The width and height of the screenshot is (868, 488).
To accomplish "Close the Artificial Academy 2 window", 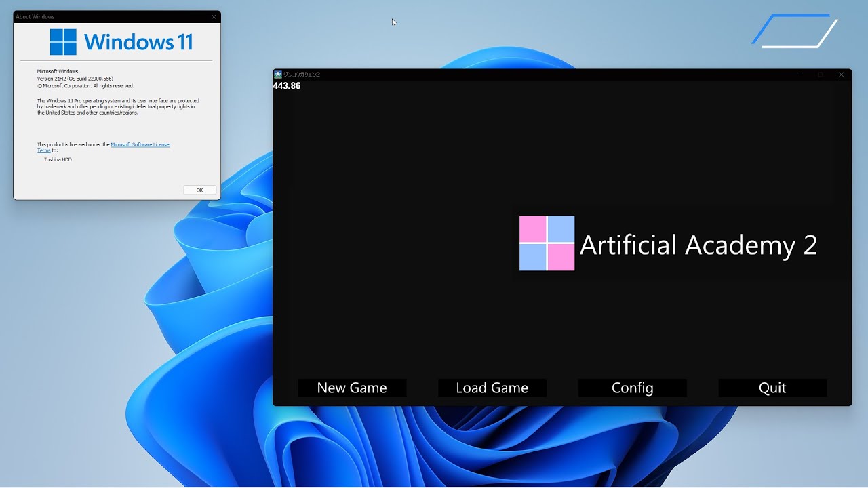I will click(x=841, y=75).
